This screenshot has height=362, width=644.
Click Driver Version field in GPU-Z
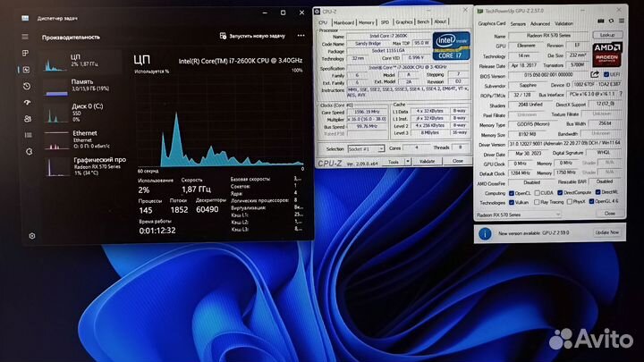pyautogui.click(x=564, y=144)
